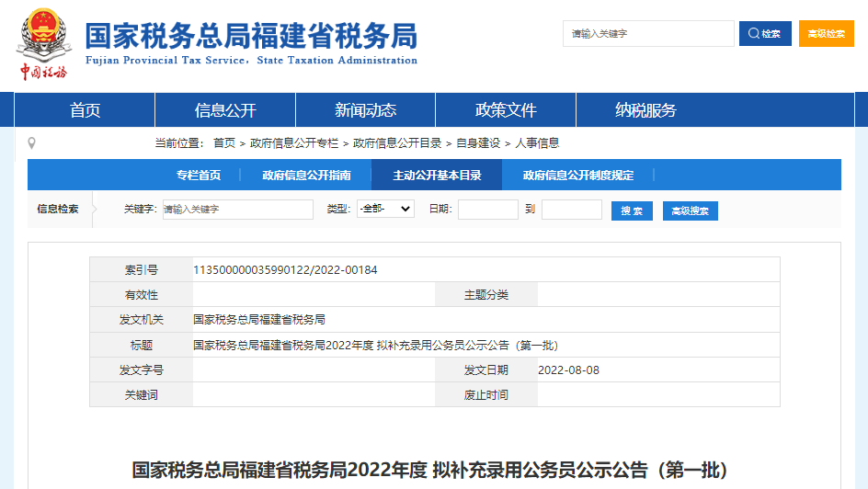Click index number 11350000035990122/2022-00184
This screenshot has width=868, height=489.
click(285, 270)
